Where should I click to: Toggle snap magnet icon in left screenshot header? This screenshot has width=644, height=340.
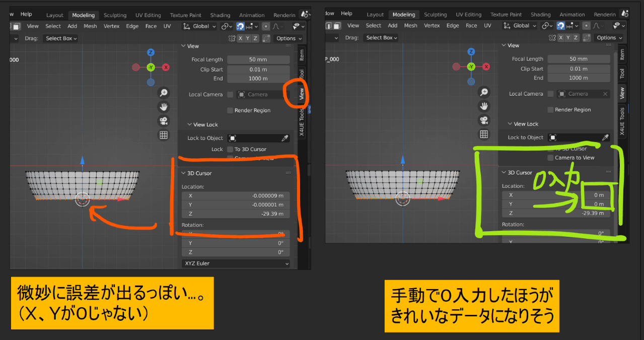[x=241, y=26]
